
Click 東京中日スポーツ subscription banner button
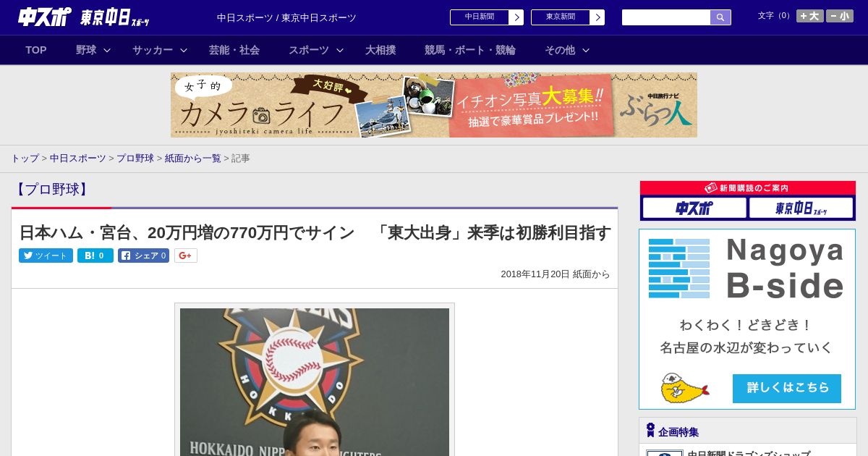tap(801, 208)
